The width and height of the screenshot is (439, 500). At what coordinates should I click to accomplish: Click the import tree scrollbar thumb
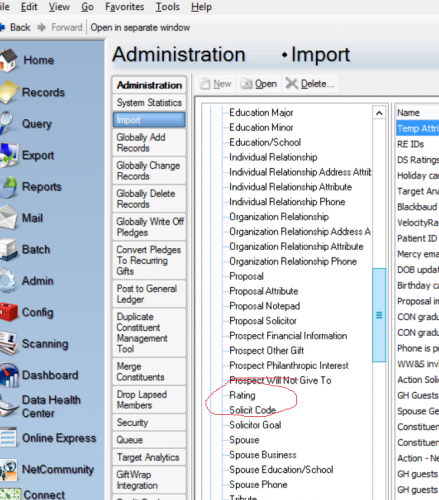coord(379,315)
